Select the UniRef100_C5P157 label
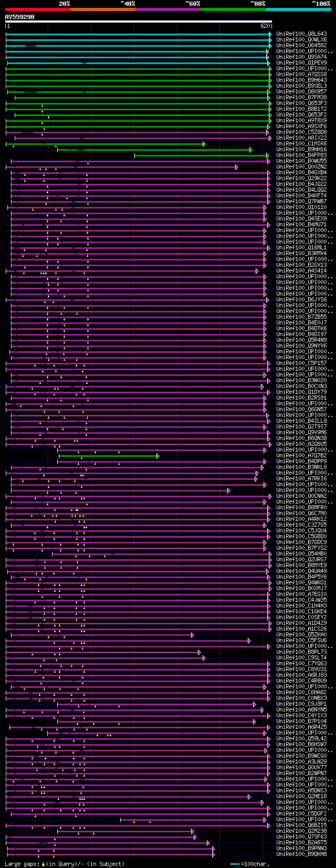The image size is (336, 868). point(301,363)
